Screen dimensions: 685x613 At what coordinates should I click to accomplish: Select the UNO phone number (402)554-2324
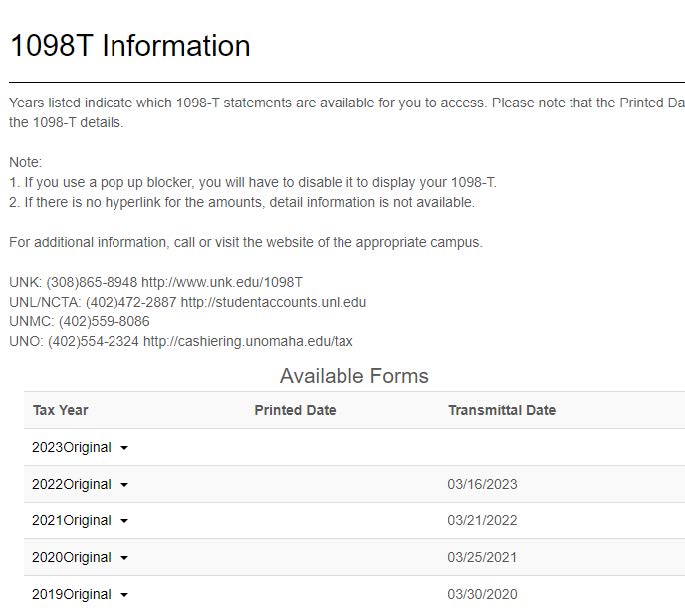point(93,341)
